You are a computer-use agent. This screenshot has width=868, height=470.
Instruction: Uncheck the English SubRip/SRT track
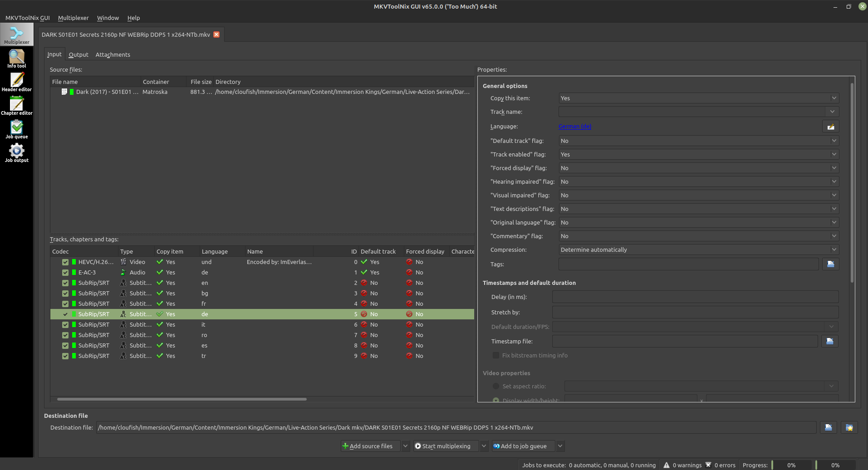[65, 282]
